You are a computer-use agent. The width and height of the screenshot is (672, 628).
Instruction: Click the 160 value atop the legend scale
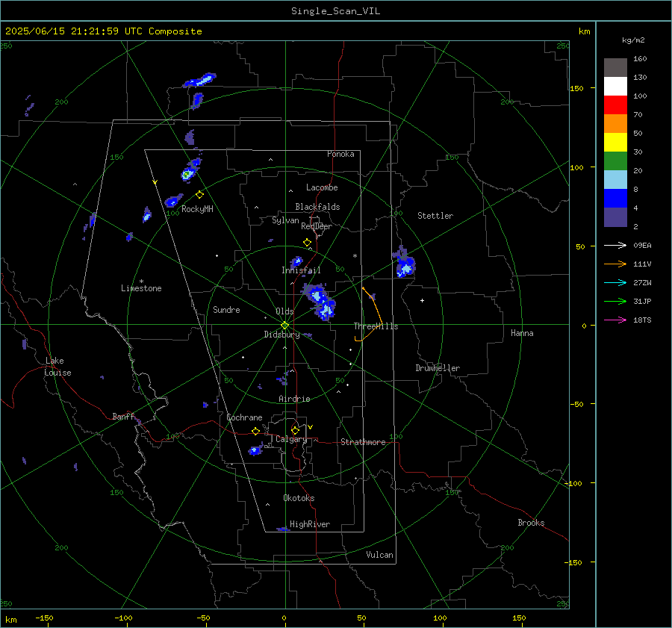click(641, 59)
